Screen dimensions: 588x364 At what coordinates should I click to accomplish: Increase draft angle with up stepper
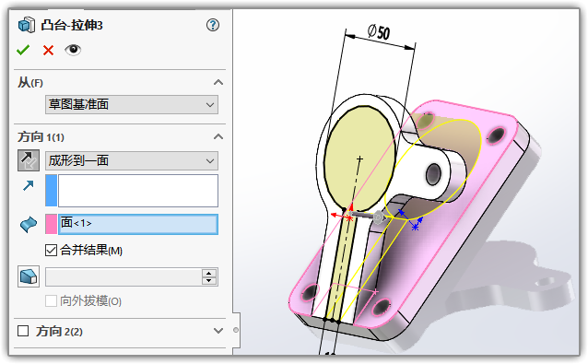(209, 273)
